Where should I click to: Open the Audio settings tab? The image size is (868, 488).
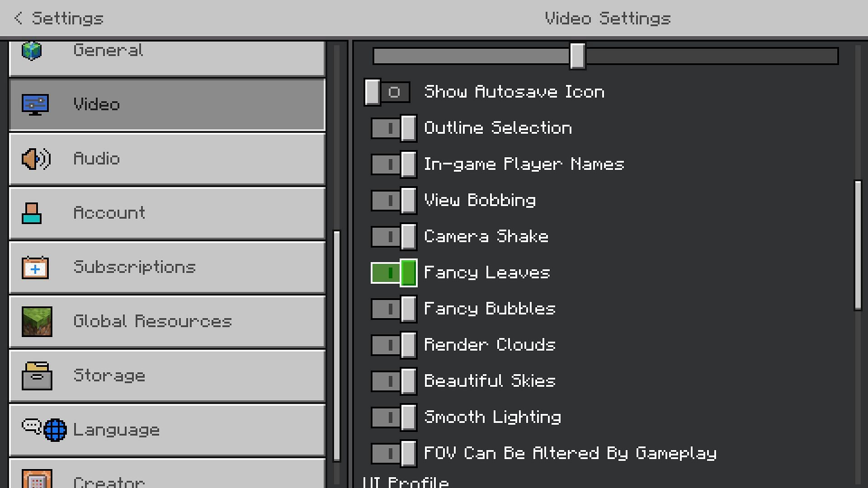click(x=167, y=159)
